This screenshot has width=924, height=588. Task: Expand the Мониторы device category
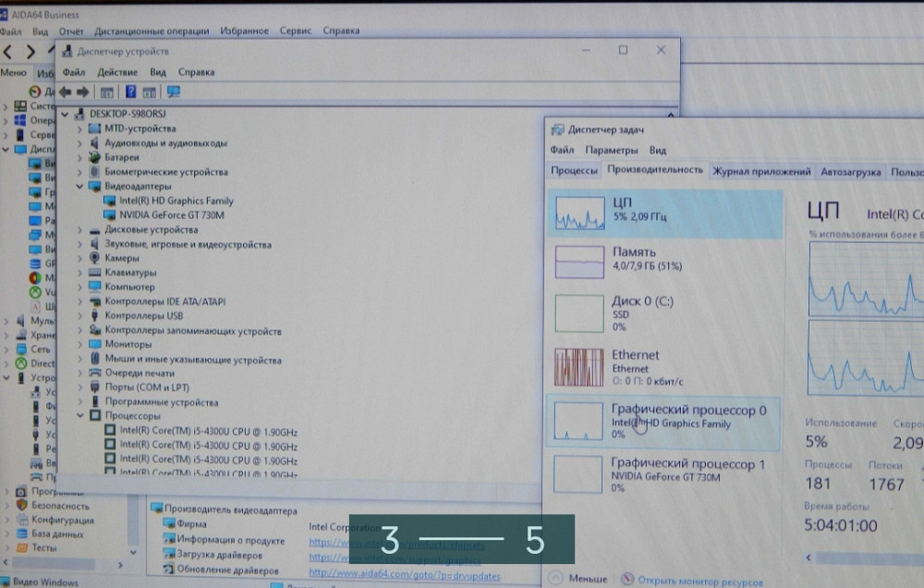pyautogui.click(x=79, y=345)
